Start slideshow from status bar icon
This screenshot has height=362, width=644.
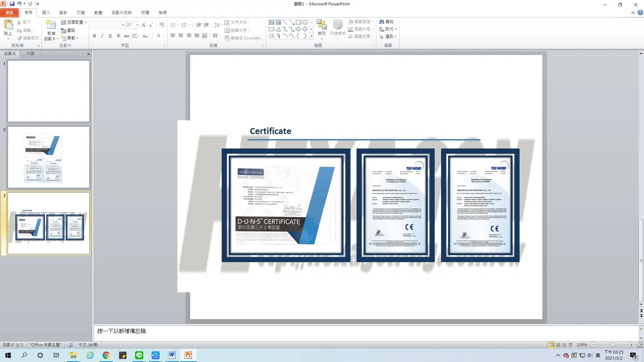tap(570, 345)
